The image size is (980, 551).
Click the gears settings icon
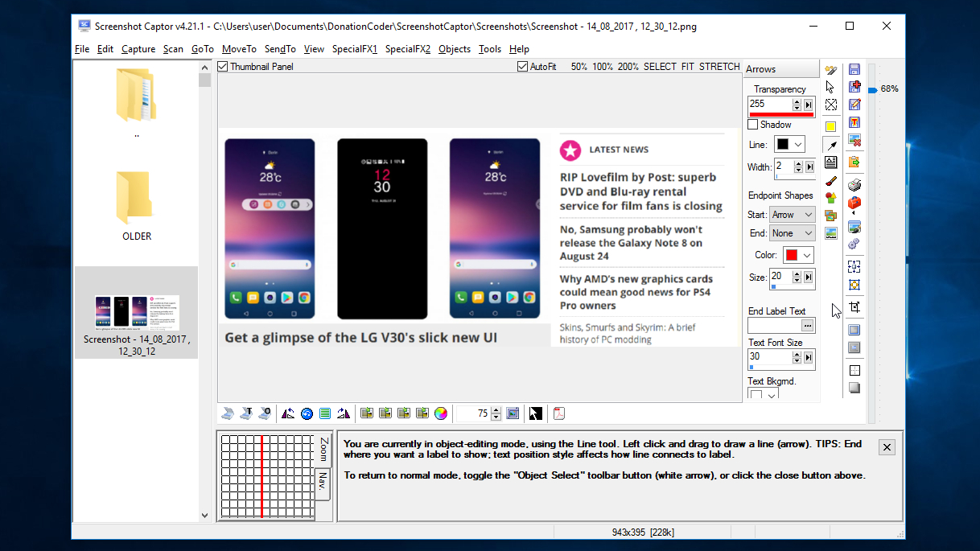pyautogui.click(x=854, y=243)
